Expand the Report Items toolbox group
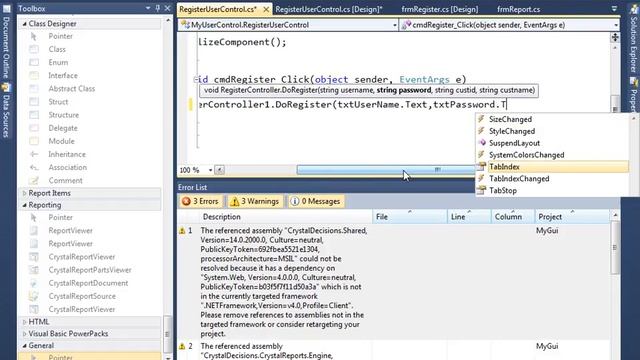Viewport: 640px width, 360px height. pos(24,193)
